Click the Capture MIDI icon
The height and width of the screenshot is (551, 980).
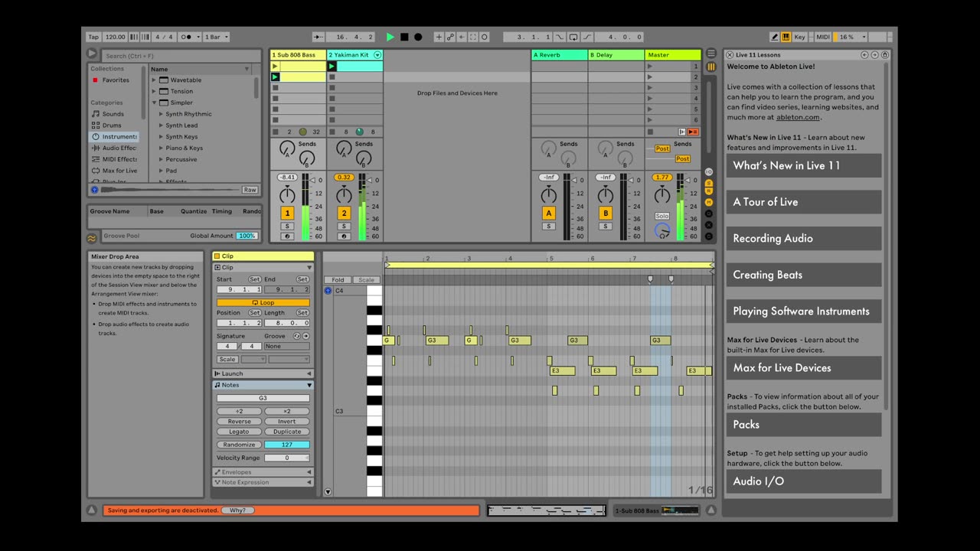(x=473, y=37)
